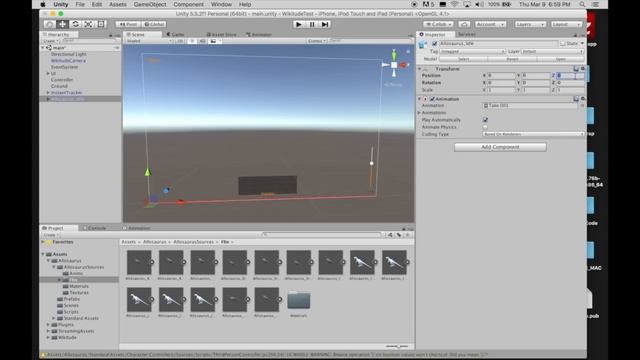Expand the Favorites tree in Project
Screen dimensions: 640x360
pos(43,242)
